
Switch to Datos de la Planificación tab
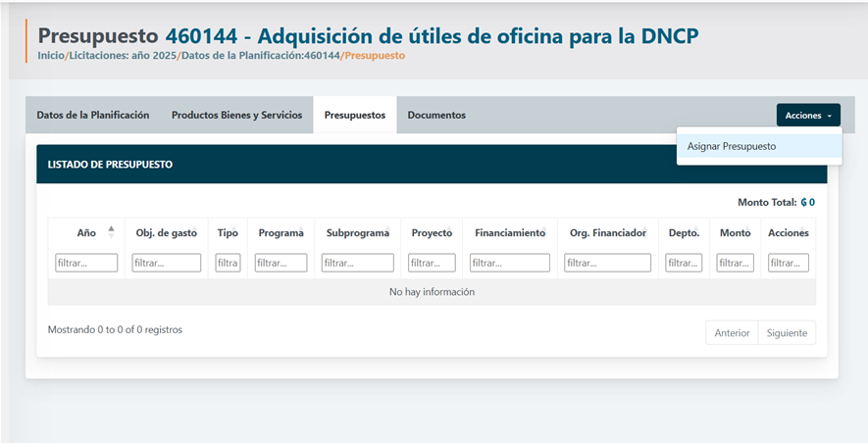pos(93,115)
